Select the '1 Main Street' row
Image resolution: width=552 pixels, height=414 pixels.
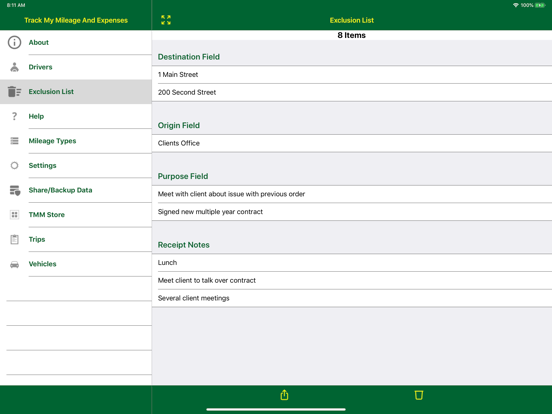(352, 75)
